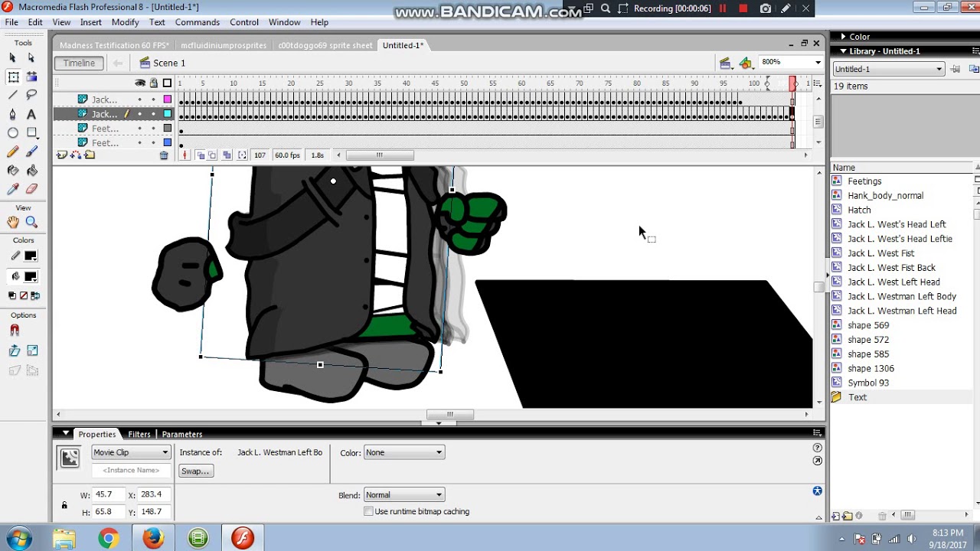
Task: Select the Subselection tool
Action: click(x=31, y=57)
